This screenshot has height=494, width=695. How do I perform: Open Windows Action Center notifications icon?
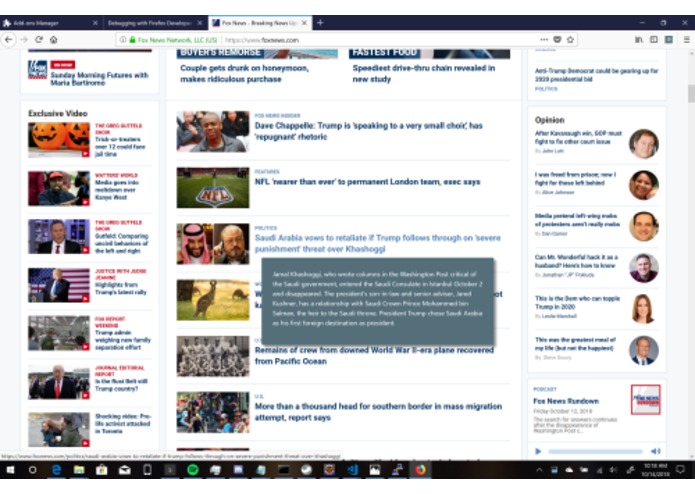681,470
